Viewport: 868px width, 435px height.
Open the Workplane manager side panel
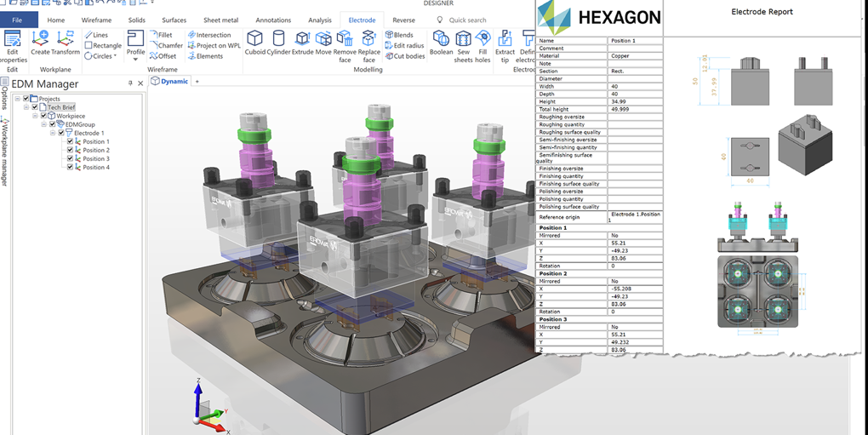tap(4, 151)
